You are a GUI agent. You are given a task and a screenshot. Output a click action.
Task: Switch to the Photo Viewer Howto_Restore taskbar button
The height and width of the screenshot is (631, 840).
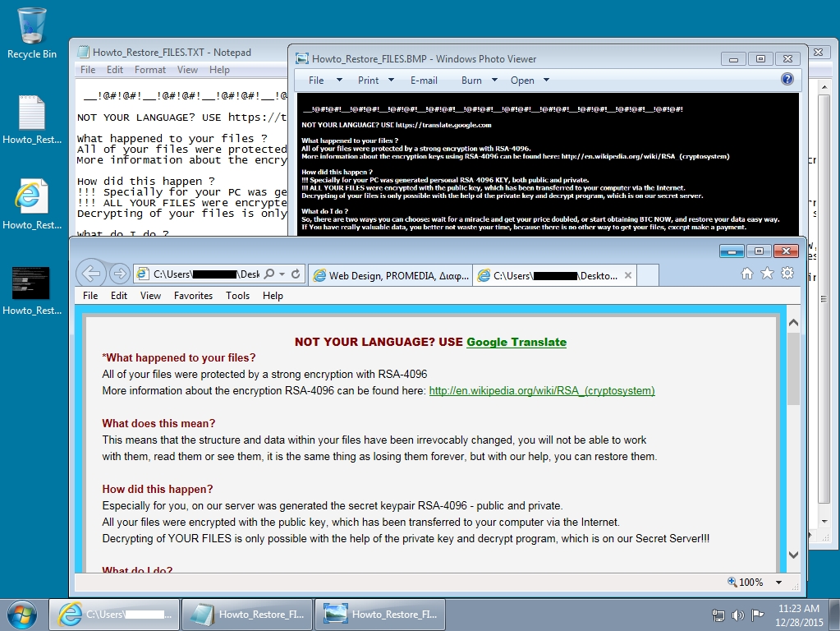click(379, 615)
